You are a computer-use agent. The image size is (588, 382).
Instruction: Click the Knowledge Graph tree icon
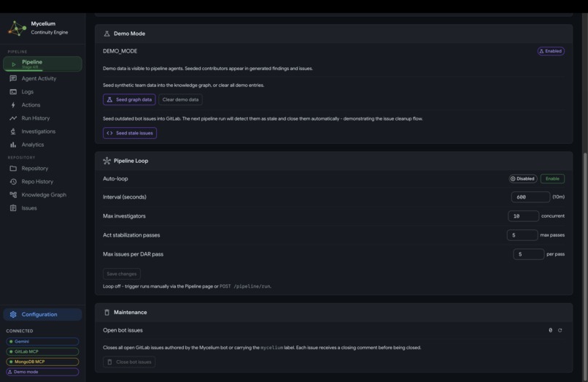(13, 194)
